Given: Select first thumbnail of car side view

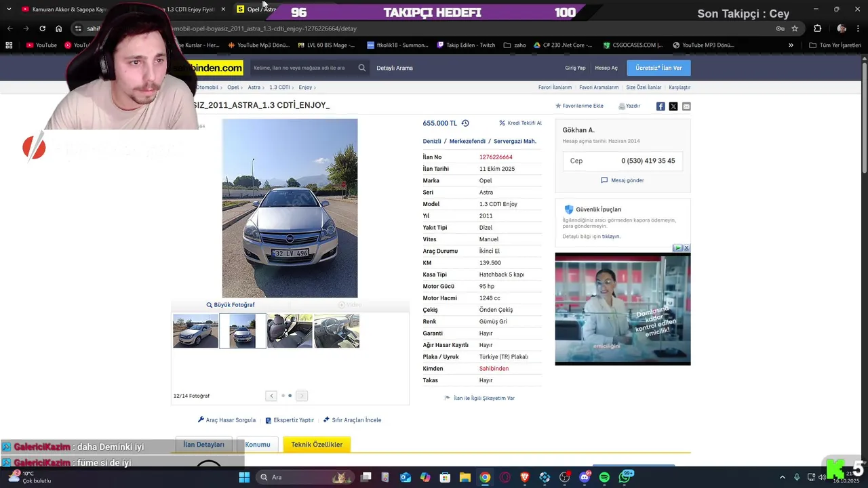Looking at the screenshot, I should pyautogui.click(x=195, y=331).
